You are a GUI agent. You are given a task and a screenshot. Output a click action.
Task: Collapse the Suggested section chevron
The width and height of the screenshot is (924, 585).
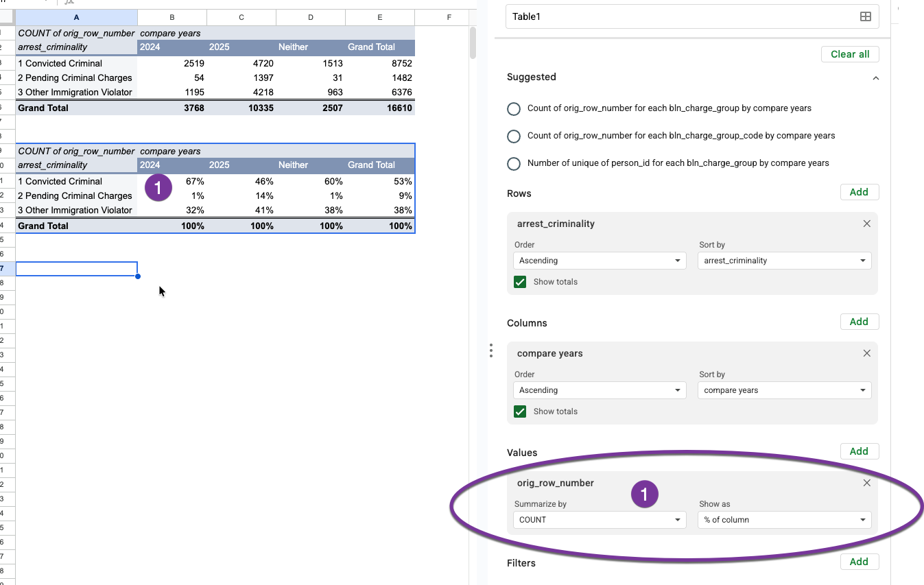(875, 78)
